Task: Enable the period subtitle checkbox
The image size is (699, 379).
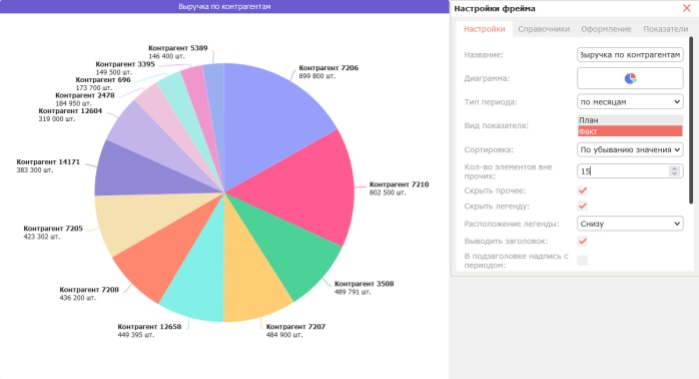Action: tap(582, 260)
